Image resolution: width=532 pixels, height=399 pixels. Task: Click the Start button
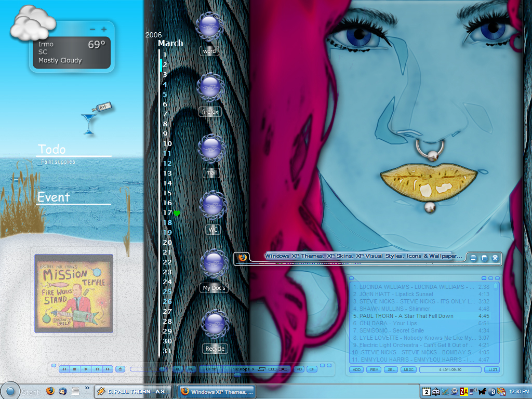point(21,392)
